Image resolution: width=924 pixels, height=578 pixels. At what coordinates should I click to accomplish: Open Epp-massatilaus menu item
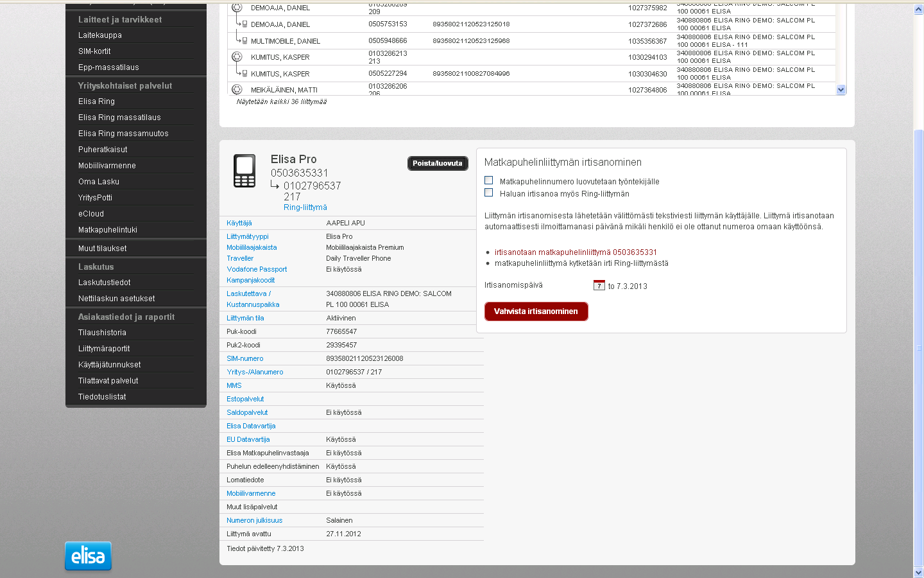click(108, 67)
